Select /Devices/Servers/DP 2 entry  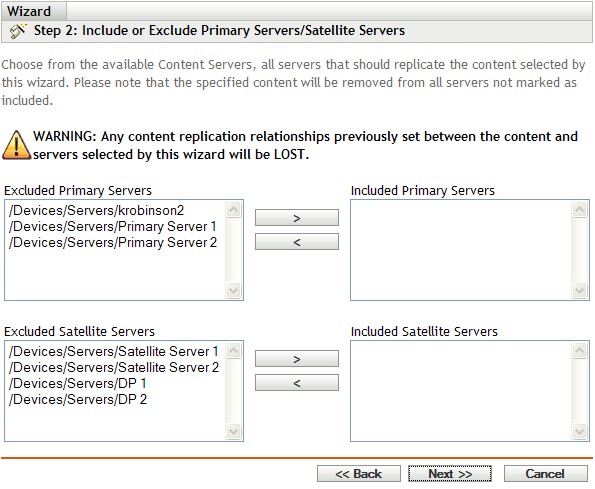(x=77, y=399)
